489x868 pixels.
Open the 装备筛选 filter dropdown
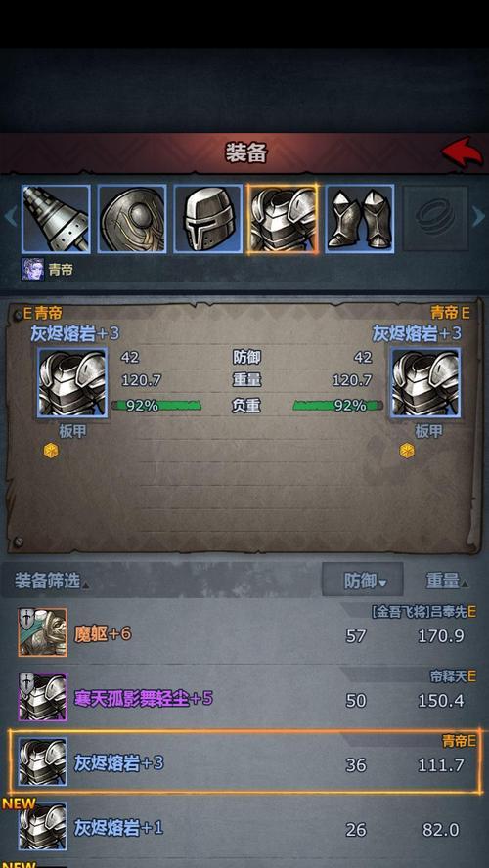coord(51,582)
